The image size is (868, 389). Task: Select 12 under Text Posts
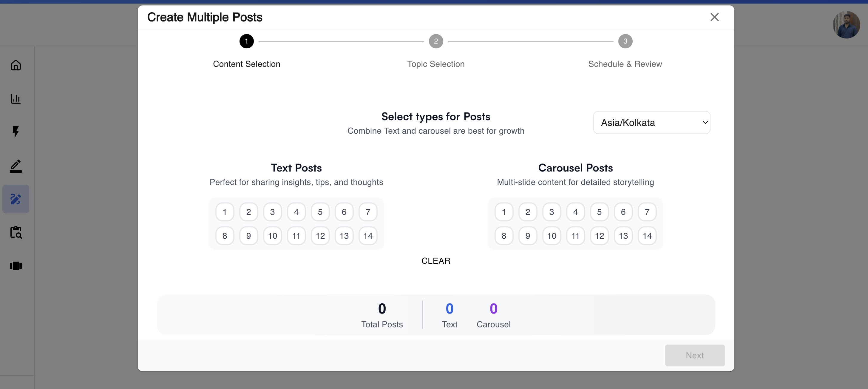tap(320, 236)
